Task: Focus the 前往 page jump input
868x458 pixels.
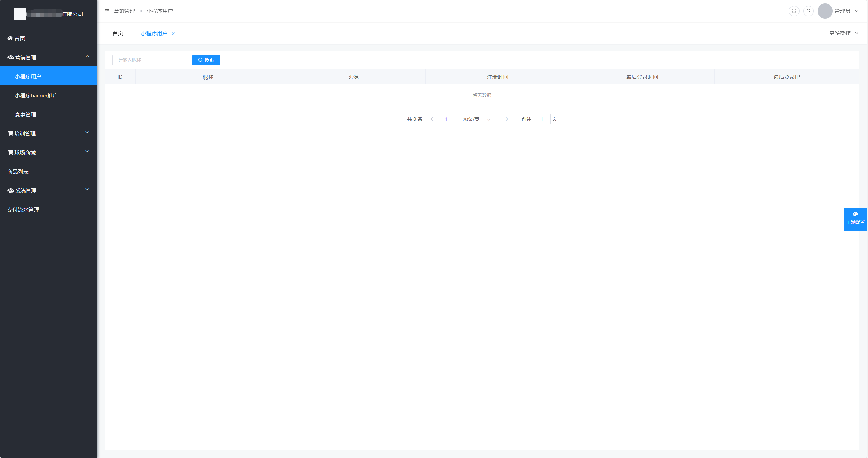Action: pyautogui.click(x=542, y=119)
